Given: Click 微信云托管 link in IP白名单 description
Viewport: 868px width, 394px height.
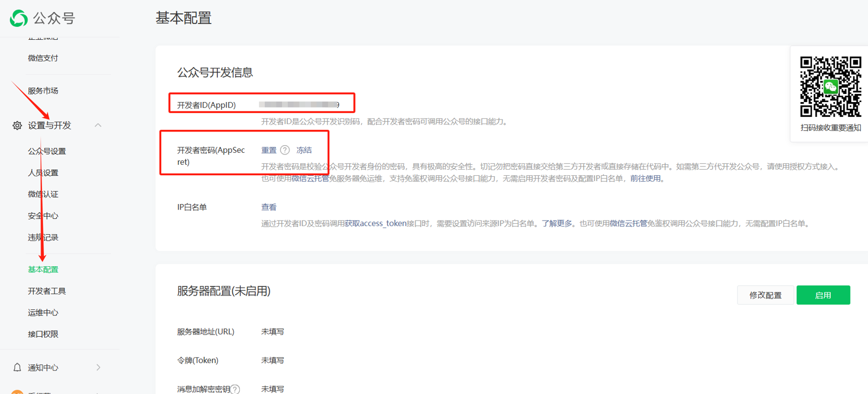Looking at the screenshot, I should click(x=628, y=223).
